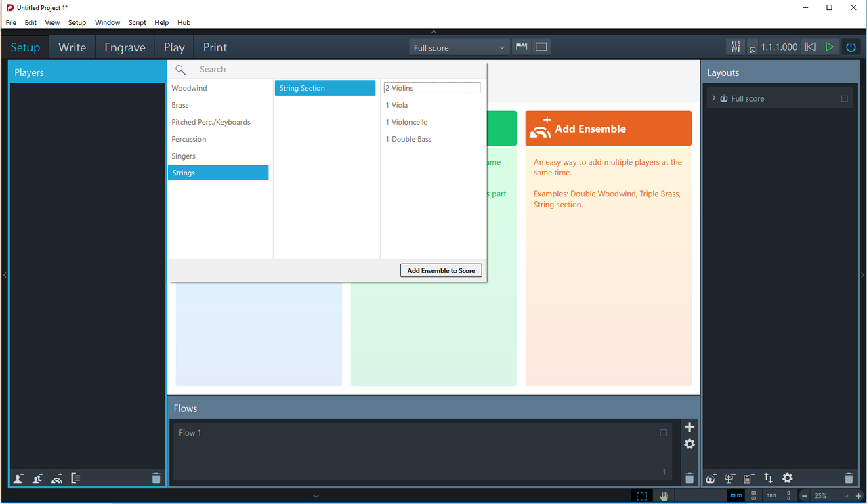Viewport: 867px width, 504px height.
Task: Select Brass ensemble category
Action: (x=218, y=105)
